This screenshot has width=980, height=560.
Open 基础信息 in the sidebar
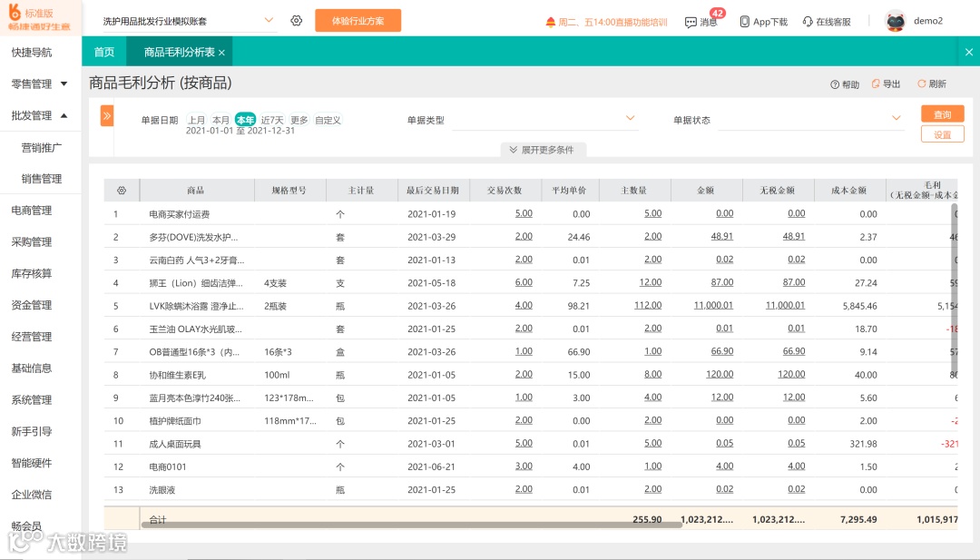click(32, 368)
